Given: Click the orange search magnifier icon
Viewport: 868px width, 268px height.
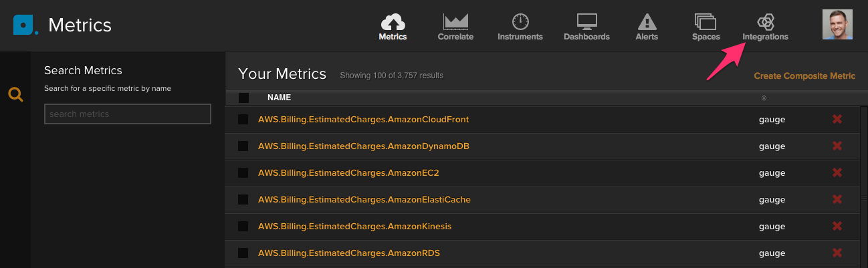Looking at the screenshot, I should click(x=15, y=95).
